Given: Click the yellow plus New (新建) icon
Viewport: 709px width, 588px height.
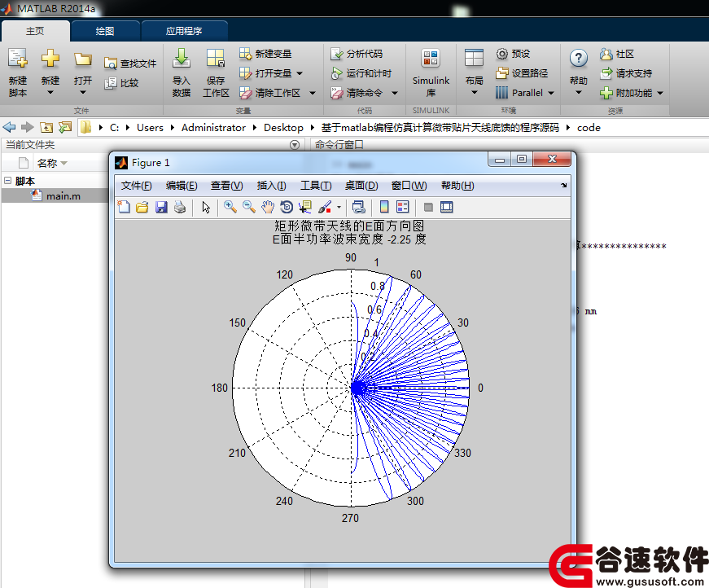Looking at the screenshot, I should [50, 59].
